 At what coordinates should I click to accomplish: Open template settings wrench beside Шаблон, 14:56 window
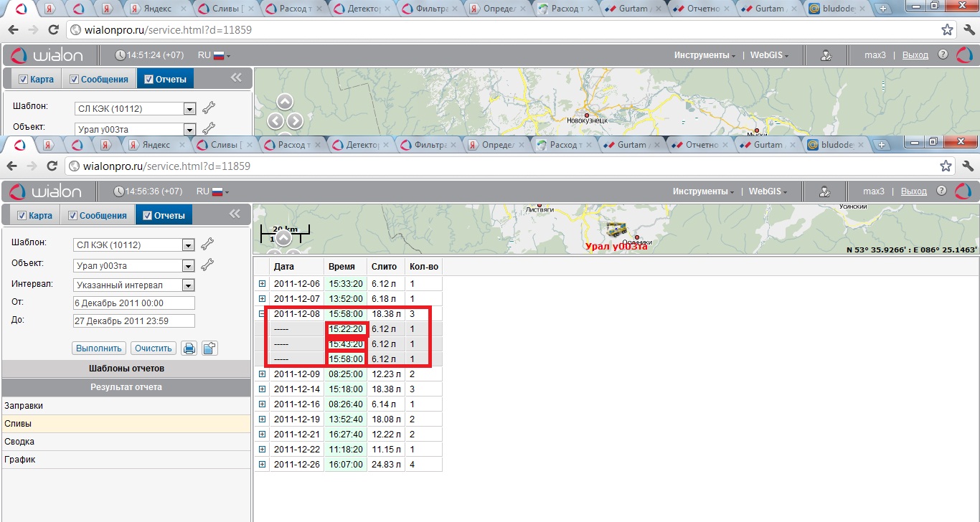tap(207, 245)
